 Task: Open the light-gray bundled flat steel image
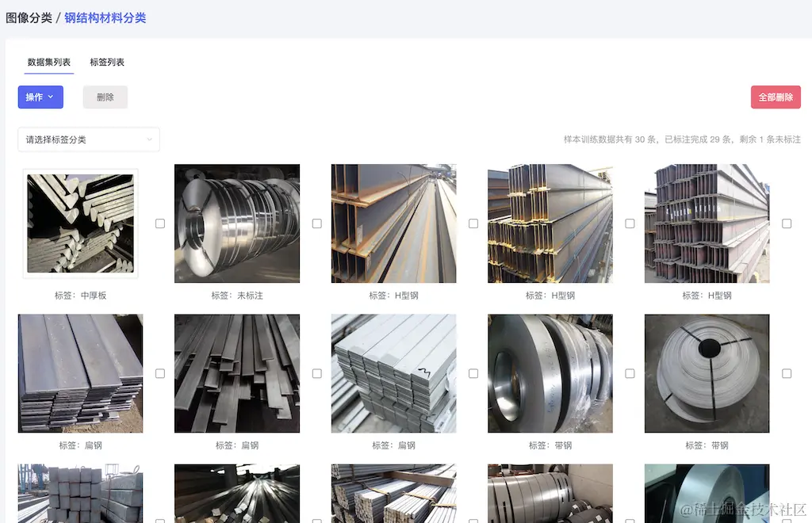pos(393,373)
